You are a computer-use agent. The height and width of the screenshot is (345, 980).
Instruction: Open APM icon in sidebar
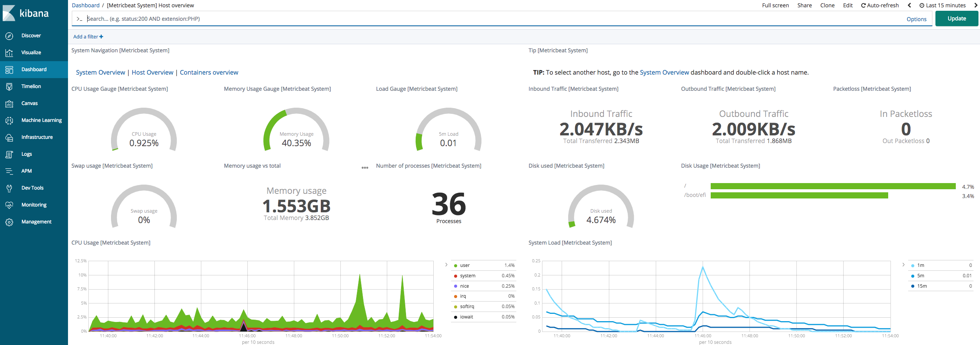(9, 171)
